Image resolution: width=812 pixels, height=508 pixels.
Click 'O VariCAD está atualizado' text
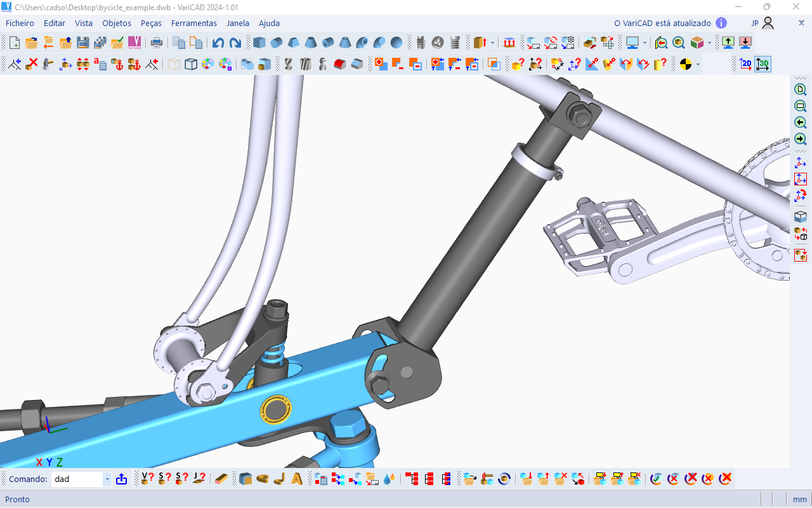[662, 23]
